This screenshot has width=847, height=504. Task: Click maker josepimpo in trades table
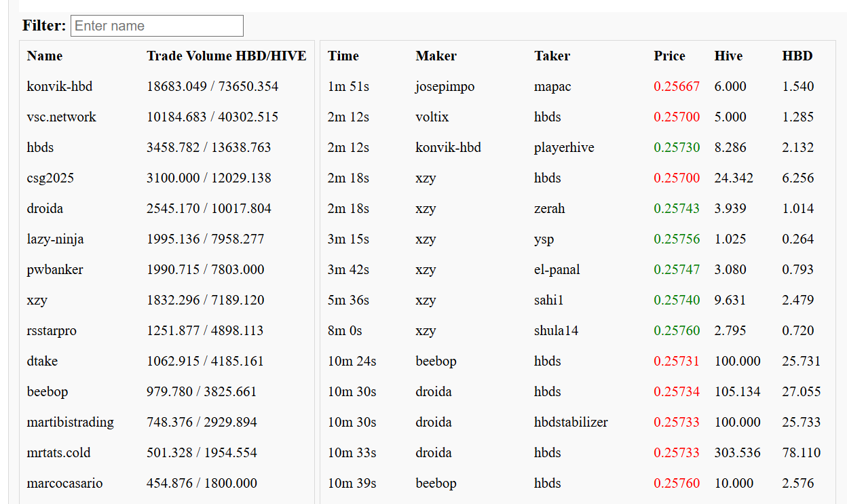click(x=445, y=87)
